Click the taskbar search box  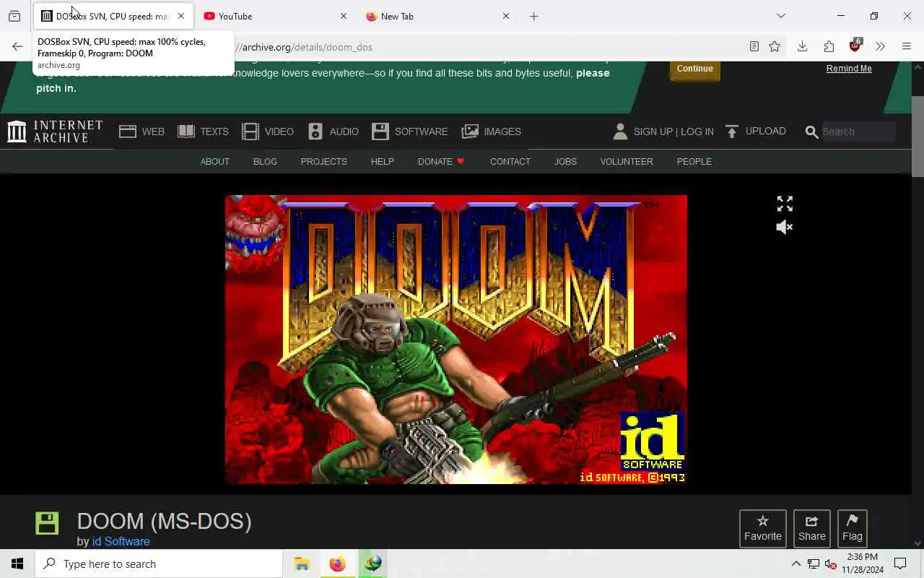[159, 564]
